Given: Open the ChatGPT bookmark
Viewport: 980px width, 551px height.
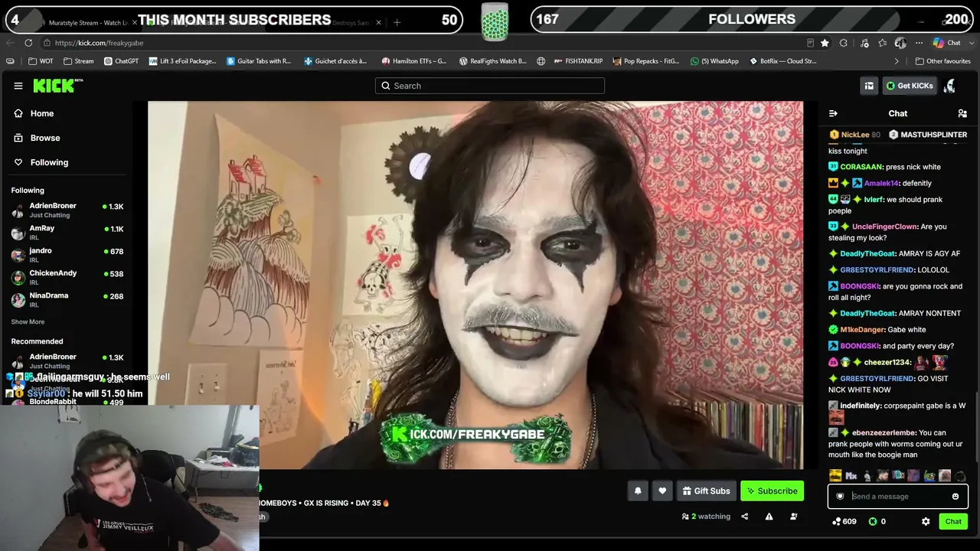Looking at the screenshot, I should [x=121, y=61].
